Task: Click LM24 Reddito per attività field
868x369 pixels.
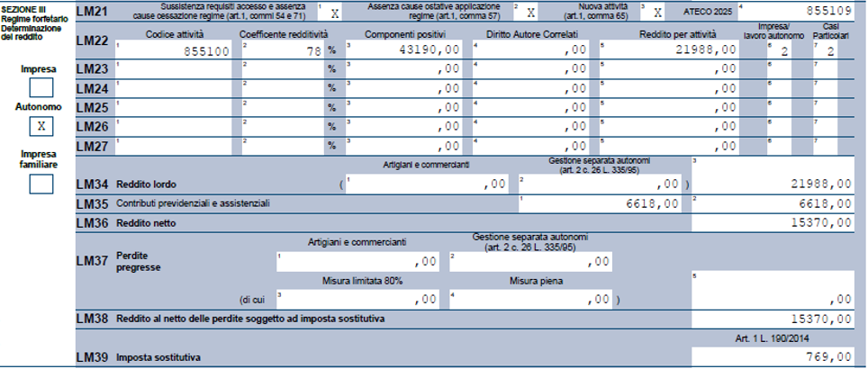Action: pos(668,88)
